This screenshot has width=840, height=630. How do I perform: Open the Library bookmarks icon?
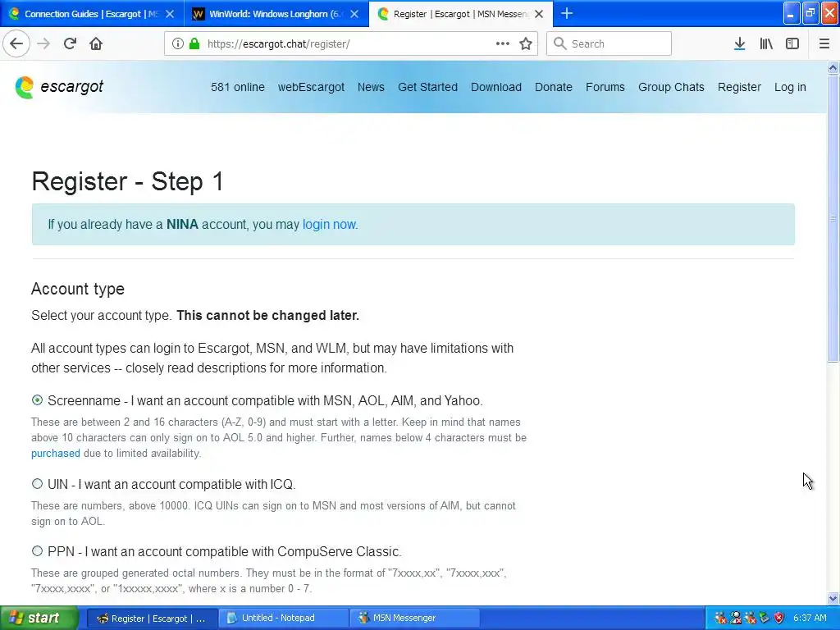click(x=766, y=43)
